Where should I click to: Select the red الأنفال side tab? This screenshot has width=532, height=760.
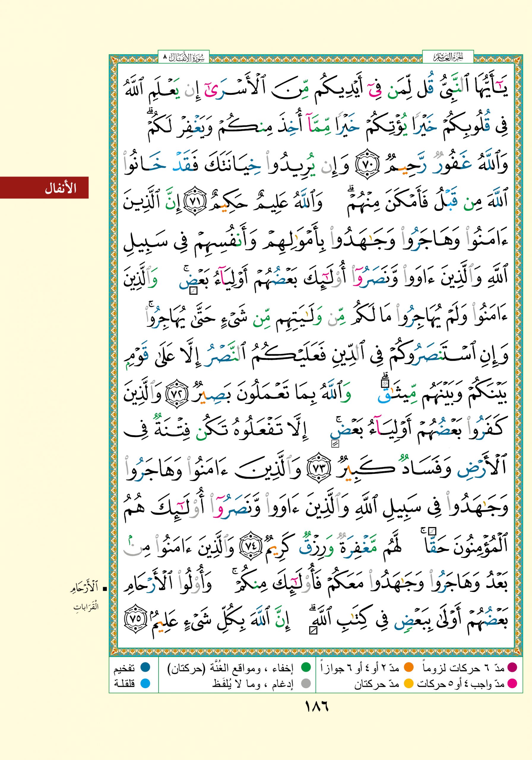[x=44, y=188]
